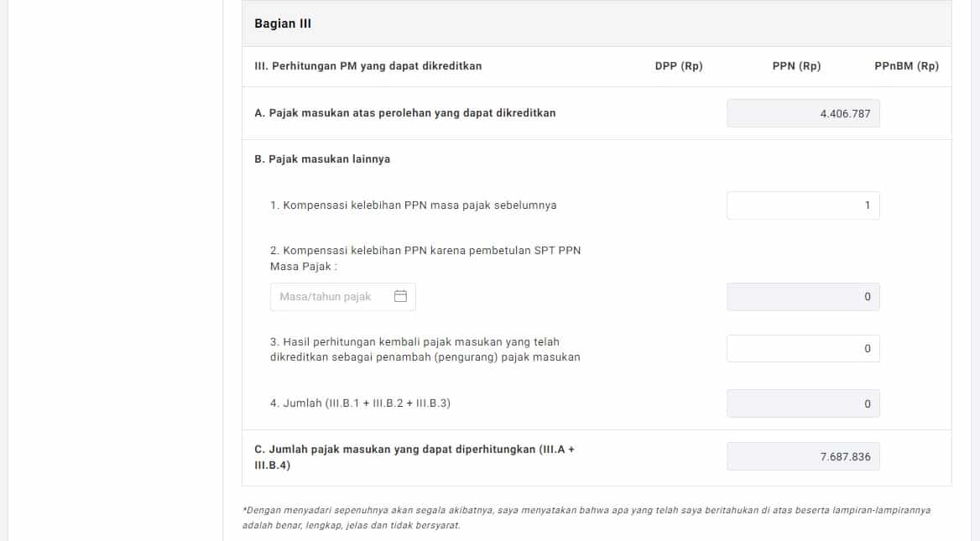Click the field showing 4.406.787

(803, 113)
